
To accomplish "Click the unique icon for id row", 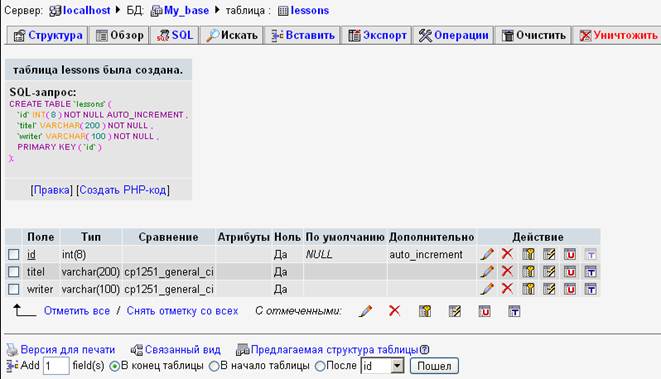I will 570,254.
